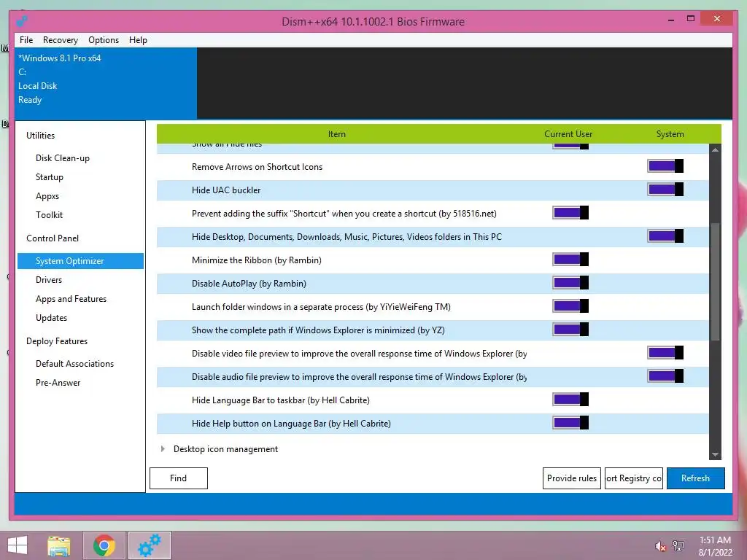Click the Find button
Screen dimensions: 747x560
click(x=179, y=478)
